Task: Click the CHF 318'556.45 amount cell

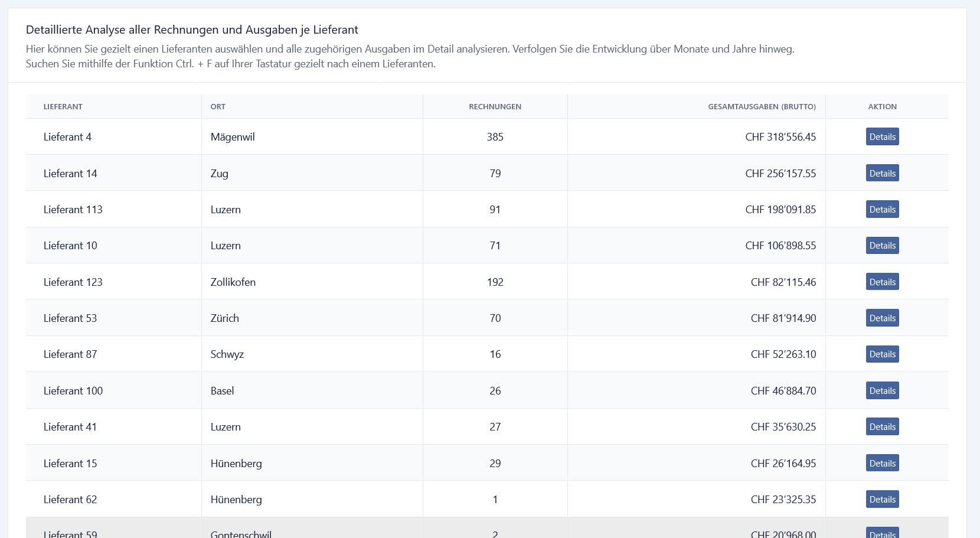Action: pyautogui.click(x=780, y=137)
